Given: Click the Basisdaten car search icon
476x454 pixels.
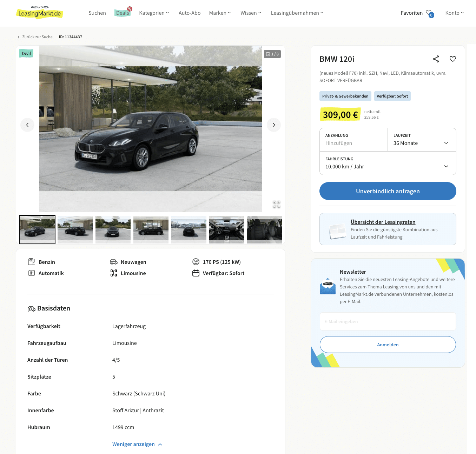Looking at the screenshot, I should tap(31, 309).
